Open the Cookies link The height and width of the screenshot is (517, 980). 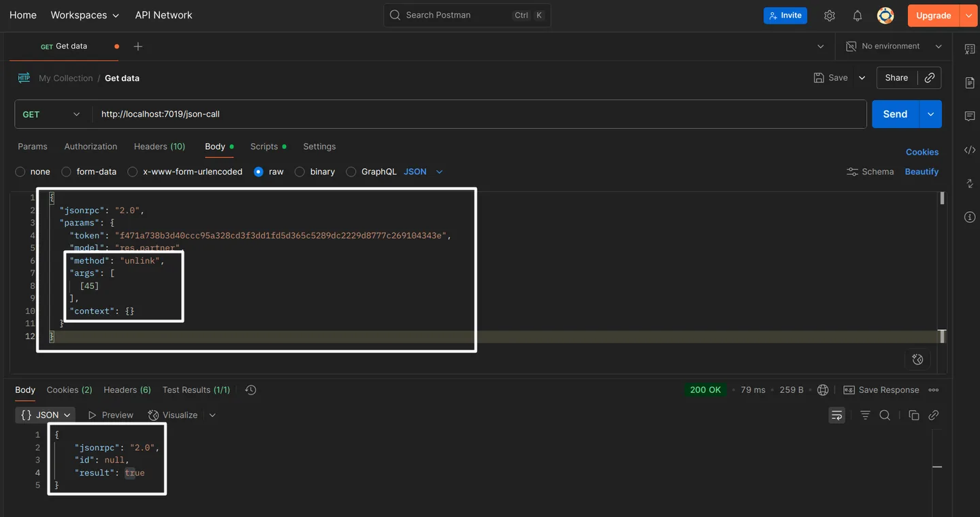point(922,152)
